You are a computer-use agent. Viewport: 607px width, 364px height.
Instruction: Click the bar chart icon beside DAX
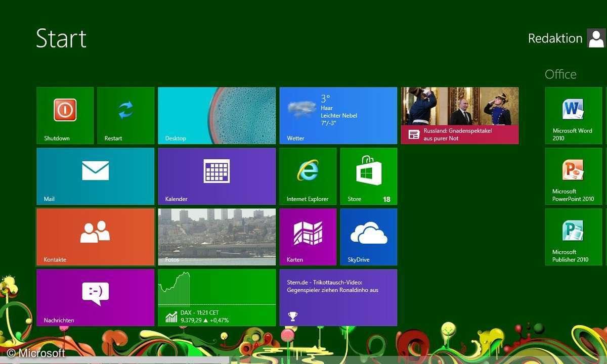pyautogui.click(x=171, y=317)
